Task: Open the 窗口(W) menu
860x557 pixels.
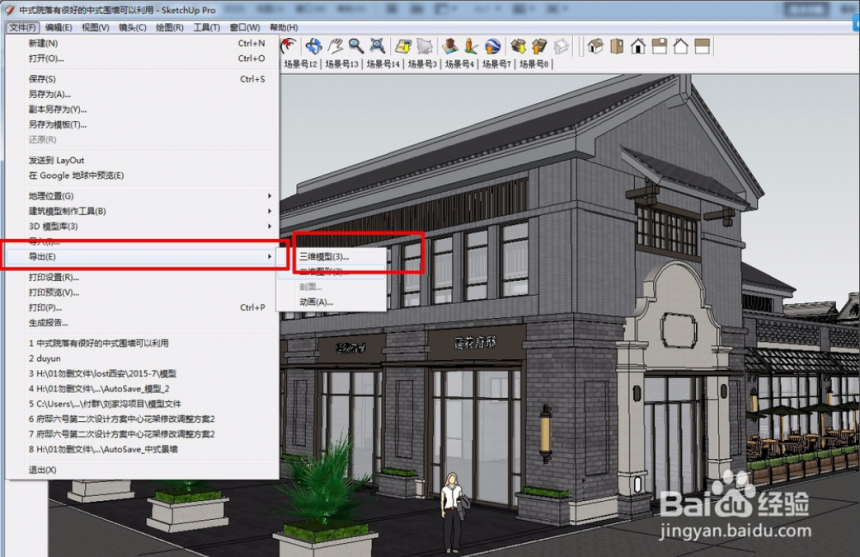Action: click(245, 27)
